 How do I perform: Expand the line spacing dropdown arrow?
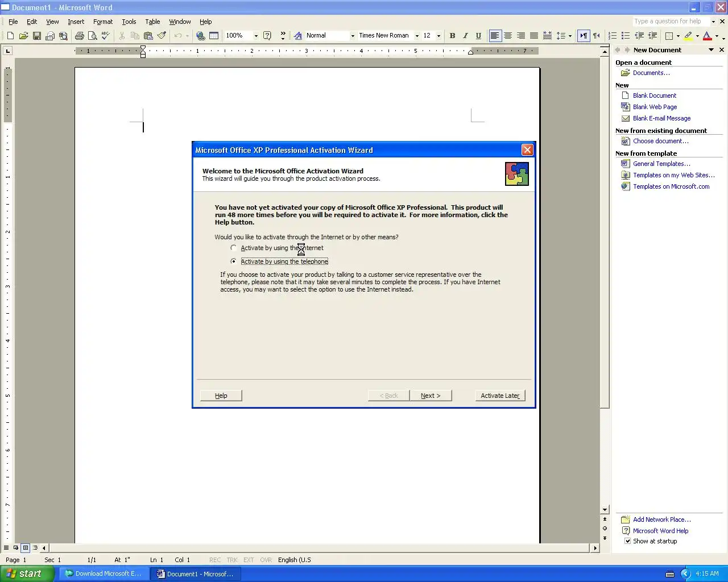click(x=570, y=36)
